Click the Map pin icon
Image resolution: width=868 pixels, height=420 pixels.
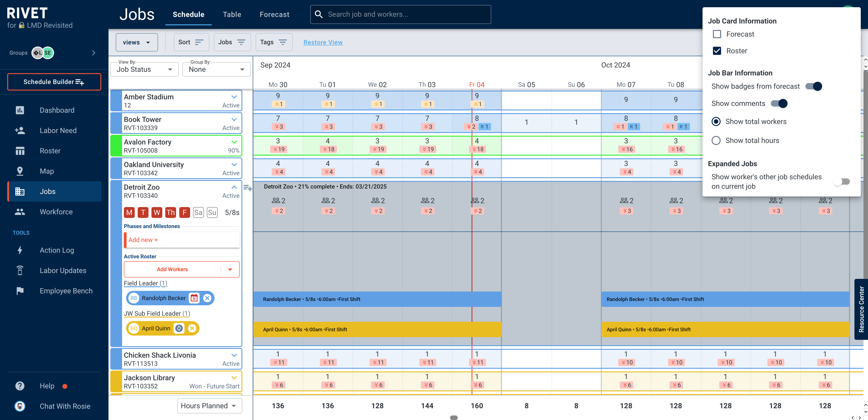click(20, 171)
